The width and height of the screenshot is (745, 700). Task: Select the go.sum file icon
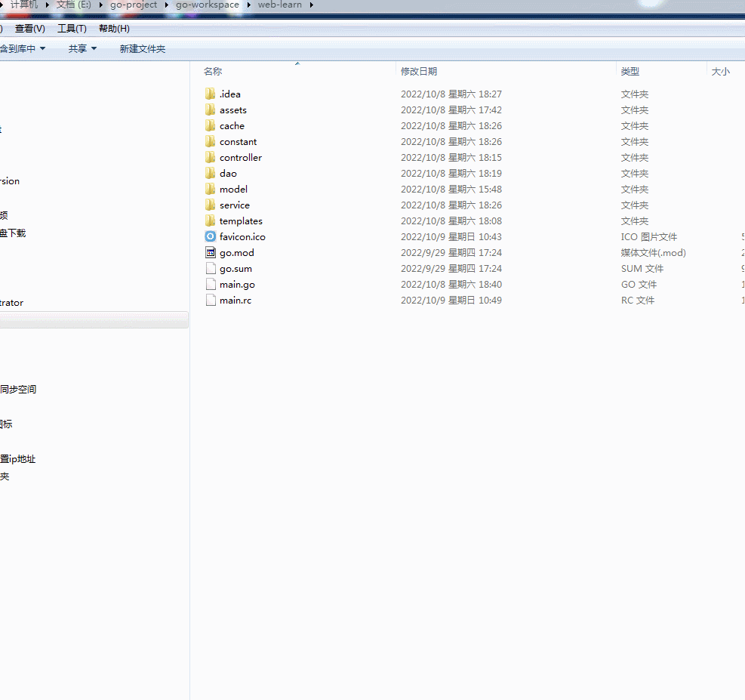[210, 269]
